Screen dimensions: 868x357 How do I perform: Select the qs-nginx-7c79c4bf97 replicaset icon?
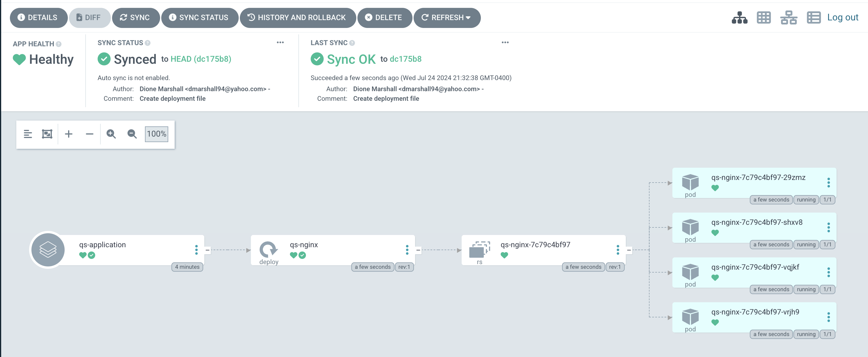(x=479, y=249)
